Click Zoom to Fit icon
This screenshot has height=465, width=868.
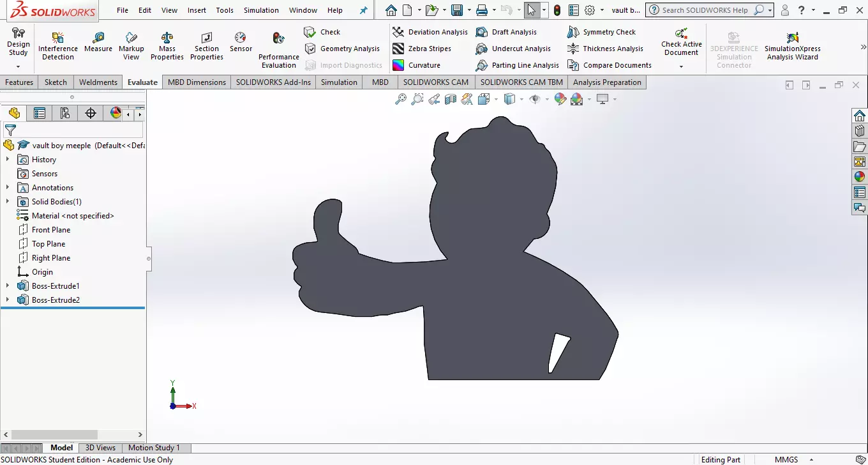(401, 99)
